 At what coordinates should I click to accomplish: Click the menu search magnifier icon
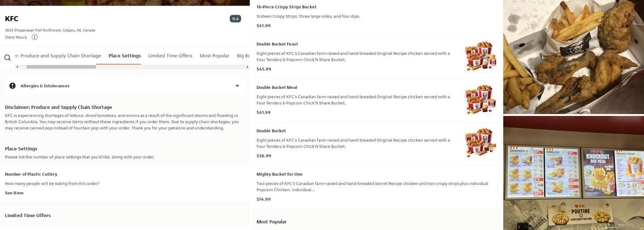pos(7,57)
